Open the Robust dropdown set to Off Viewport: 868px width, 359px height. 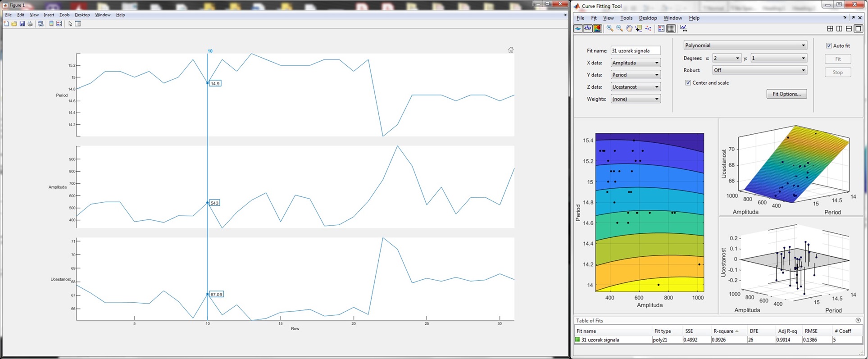point(759,70)
